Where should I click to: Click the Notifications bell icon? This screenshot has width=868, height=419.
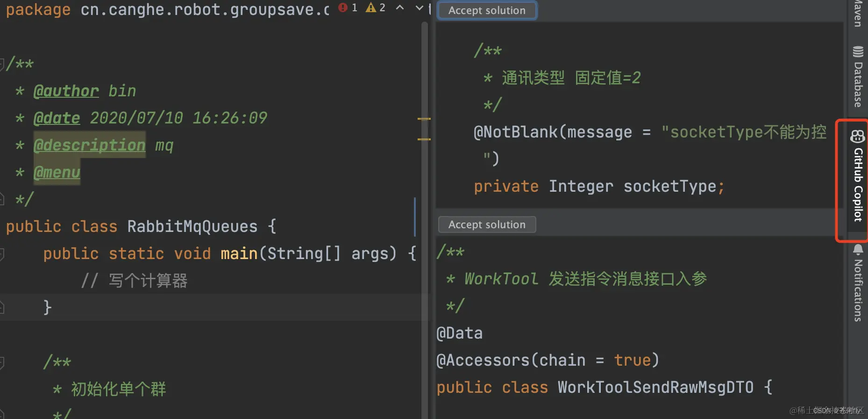pos(858,249)
